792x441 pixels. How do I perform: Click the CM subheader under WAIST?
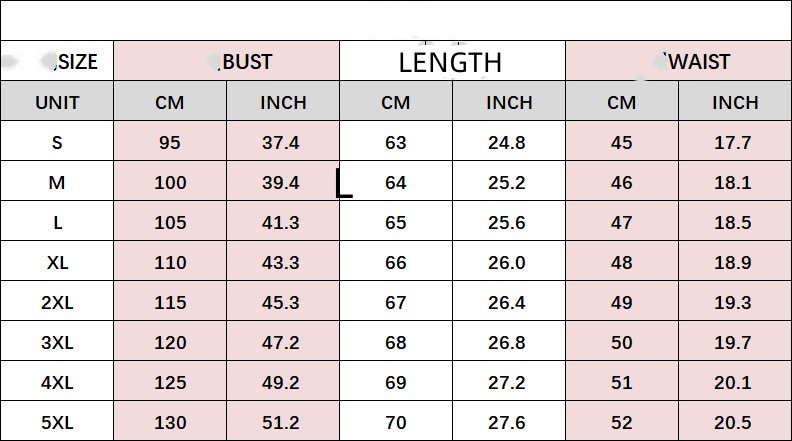[x=622, y=102]
